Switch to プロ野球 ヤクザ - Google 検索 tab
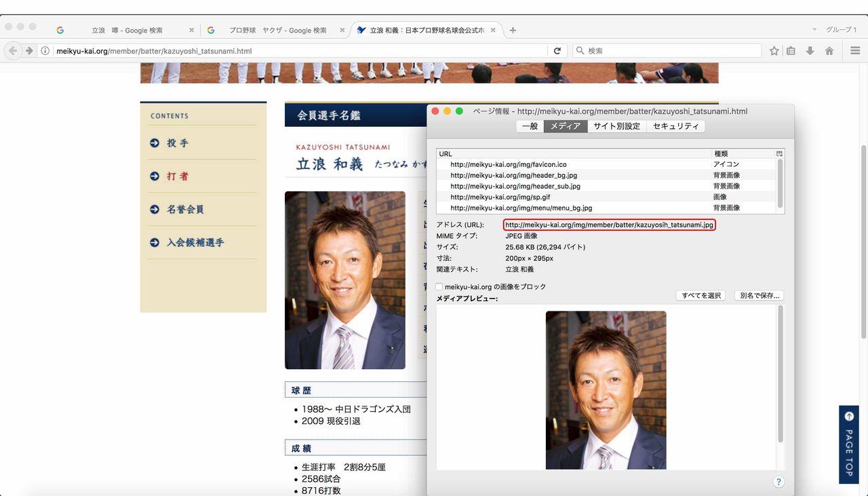The image size is (868, 496). point(277,31)
